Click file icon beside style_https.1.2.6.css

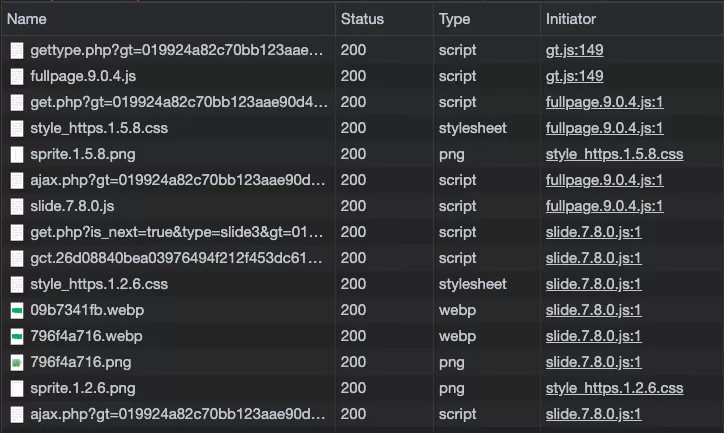click(x=17, y=284)
